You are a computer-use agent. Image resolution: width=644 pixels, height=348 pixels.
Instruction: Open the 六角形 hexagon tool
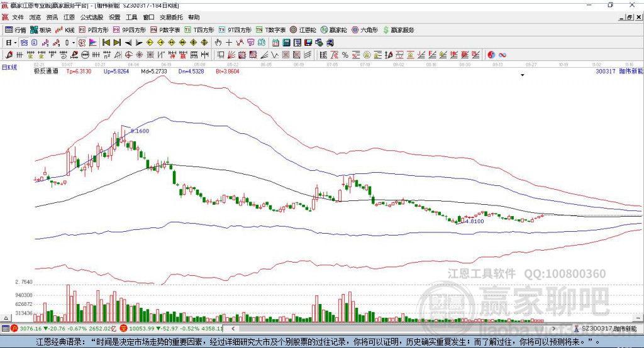(365, 30)
